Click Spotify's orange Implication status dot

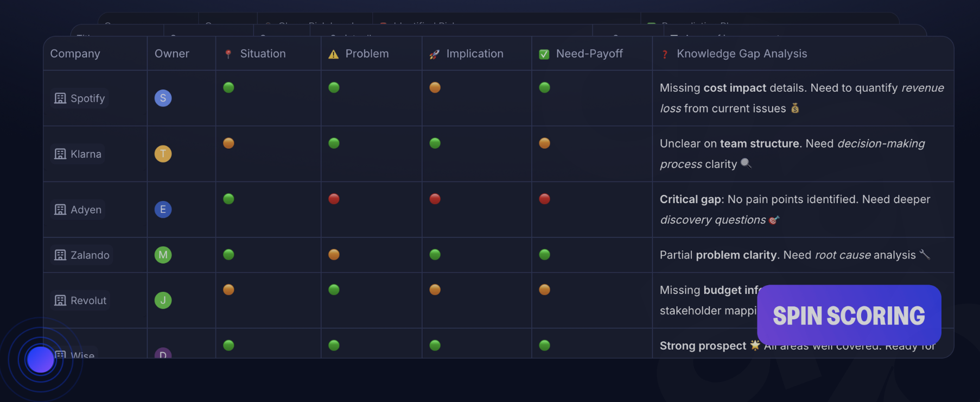(x=435, y=87)
